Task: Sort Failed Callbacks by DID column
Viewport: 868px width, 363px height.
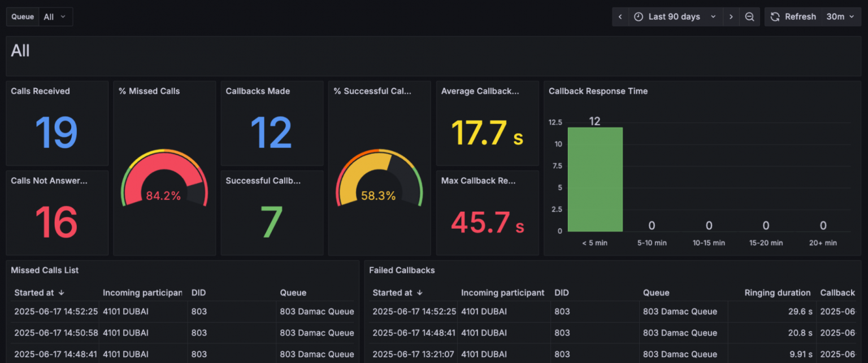Action: (562, 292)
